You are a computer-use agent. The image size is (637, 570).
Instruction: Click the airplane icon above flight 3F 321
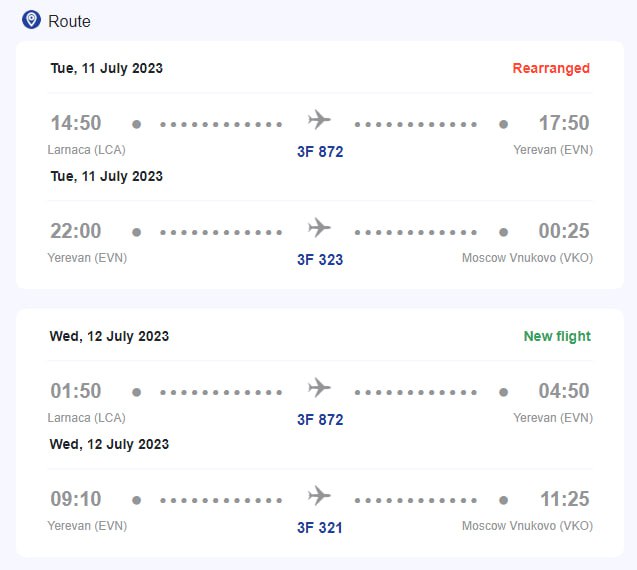pyautogui.click(x=319, y=496)
